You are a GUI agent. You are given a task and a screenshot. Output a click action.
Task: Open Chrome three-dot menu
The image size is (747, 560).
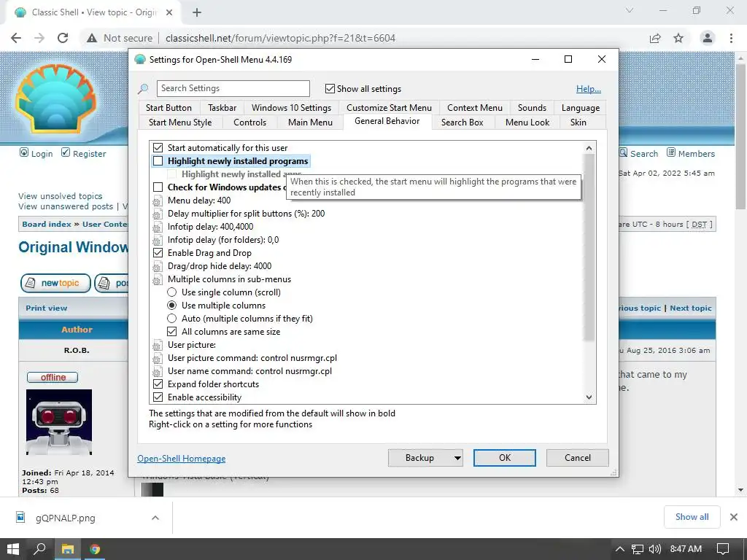coord(731,38)
